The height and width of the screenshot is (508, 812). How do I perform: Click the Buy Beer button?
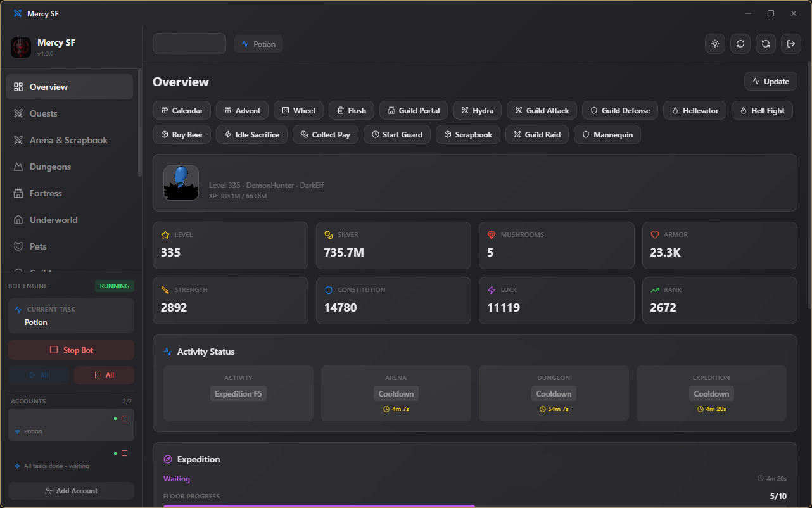pos(182,134)
